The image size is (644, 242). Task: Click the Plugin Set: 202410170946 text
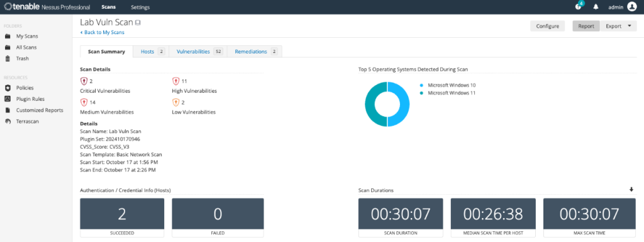[110, 139]
